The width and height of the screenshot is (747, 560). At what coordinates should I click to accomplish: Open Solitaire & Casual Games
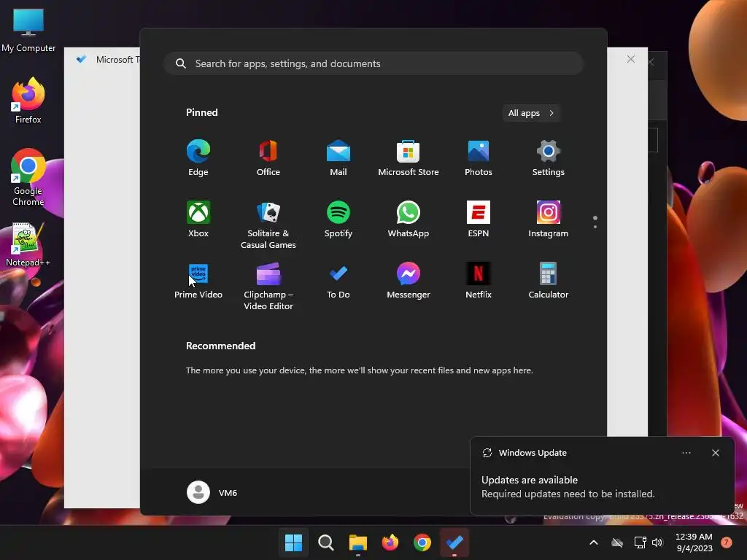[268, 225]
